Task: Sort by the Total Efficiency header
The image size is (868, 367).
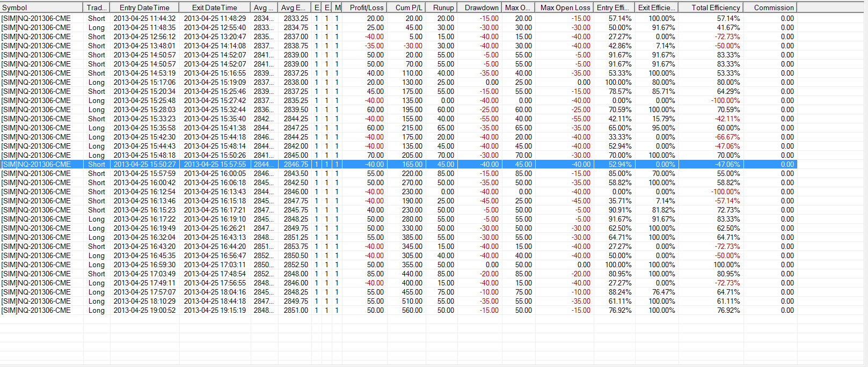Action: [x=711, y=8]
